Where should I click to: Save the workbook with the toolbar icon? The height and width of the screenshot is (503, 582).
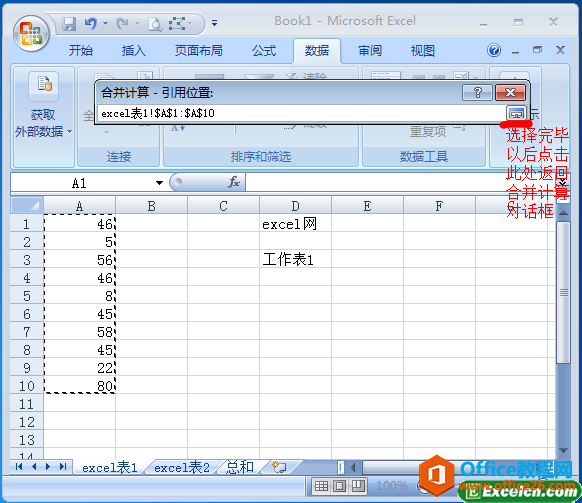tap(69, 24)
